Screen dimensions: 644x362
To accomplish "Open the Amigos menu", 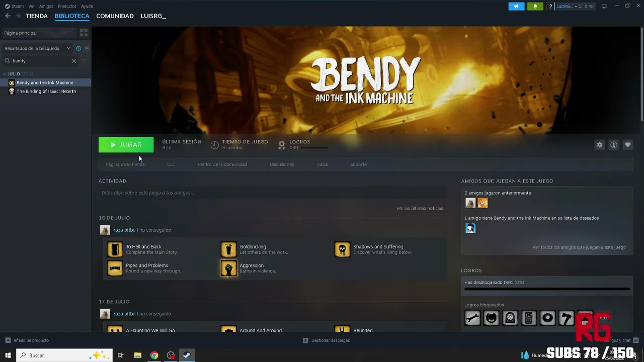I will click(x=46, y=6).
